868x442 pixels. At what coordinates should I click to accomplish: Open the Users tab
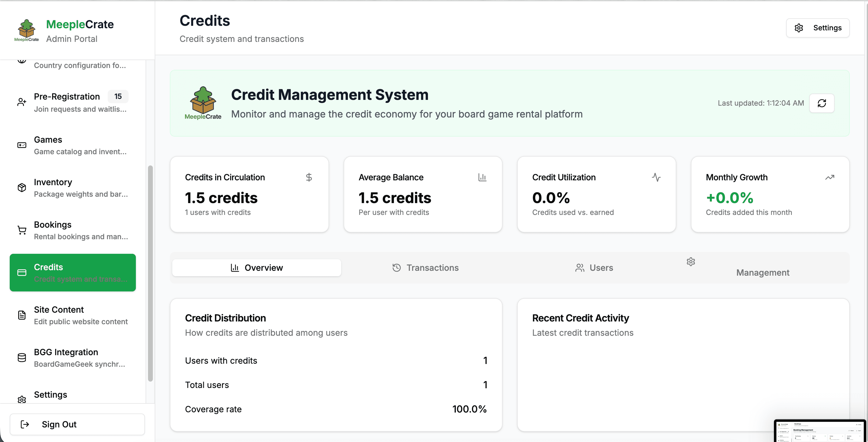(x=594, y=268)
